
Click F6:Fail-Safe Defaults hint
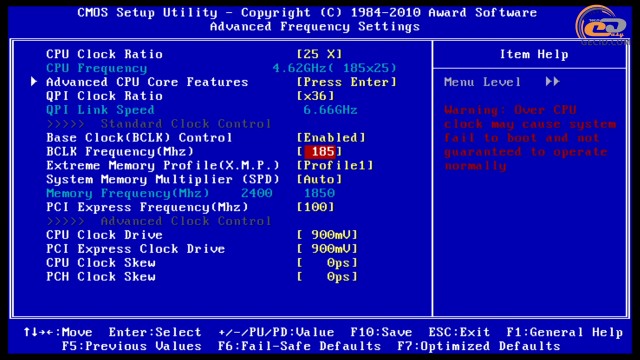pyautogui.click(x=299, y=346)
